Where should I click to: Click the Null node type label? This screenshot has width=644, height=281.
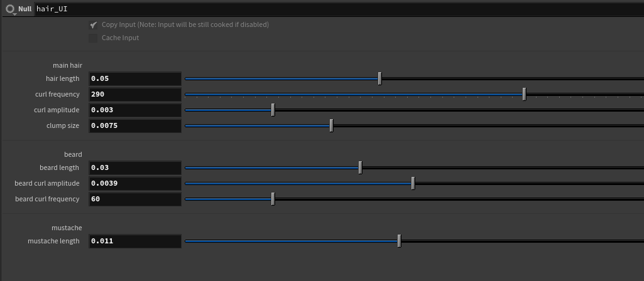pos(25,9)
